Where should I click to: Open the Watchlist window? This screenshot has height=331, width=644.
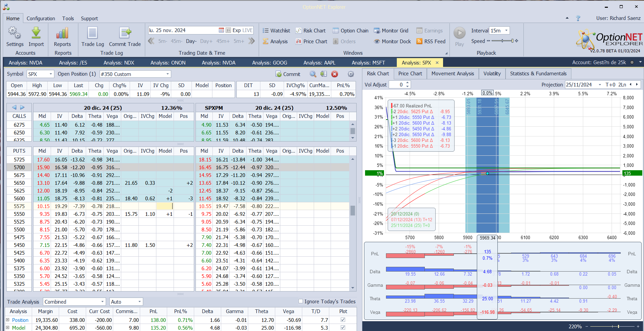coord(276,31)
